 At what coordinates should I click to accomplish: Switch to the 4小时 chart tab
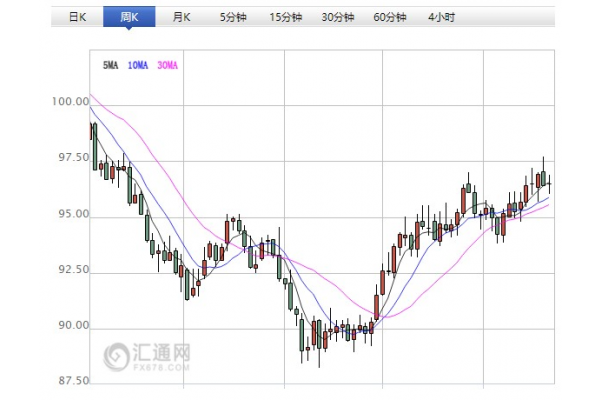pyautogui.click(x=441, y=17)
